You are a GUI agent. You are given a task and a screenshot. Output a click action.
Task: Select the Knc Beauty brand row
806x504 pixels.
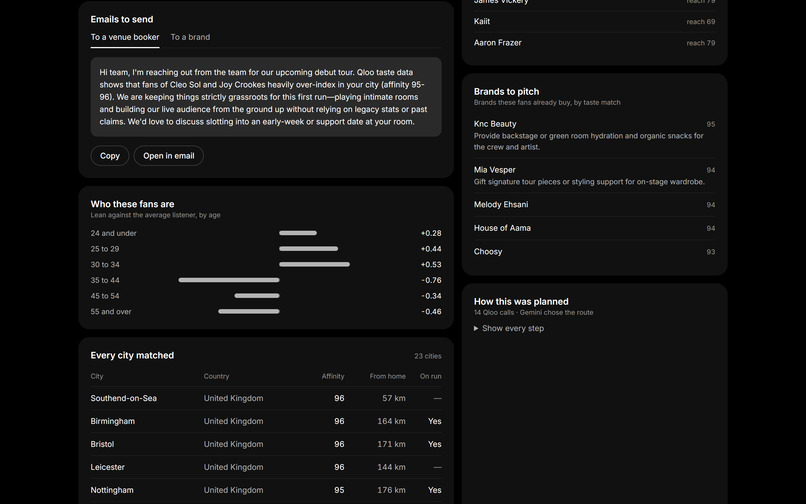click(x=594, y=135)
